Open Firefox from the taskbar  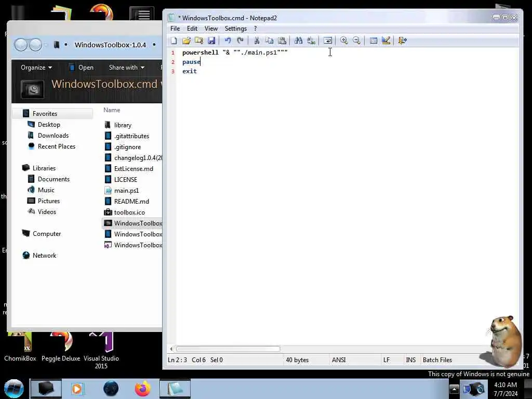143,389
